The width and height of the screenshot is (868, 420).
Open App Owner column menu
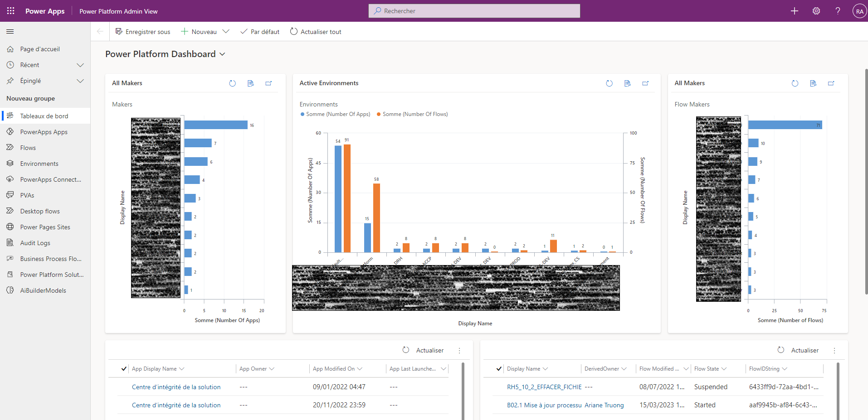click(x=272, y=369)
